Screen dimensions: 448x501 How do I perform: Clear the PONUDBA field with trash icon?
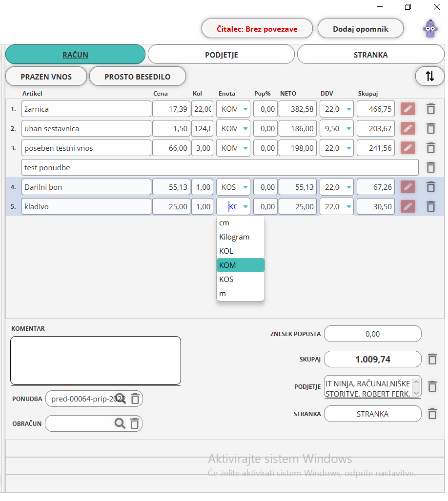135,399
